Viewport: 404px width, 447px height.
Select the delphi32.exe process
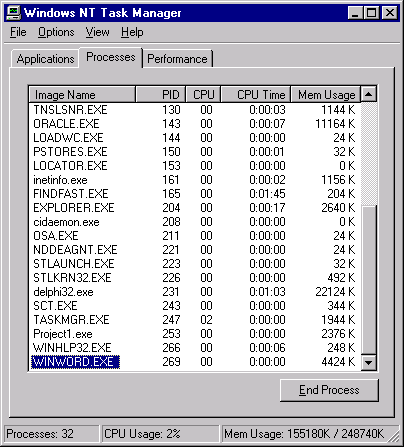tap(195, 292)
